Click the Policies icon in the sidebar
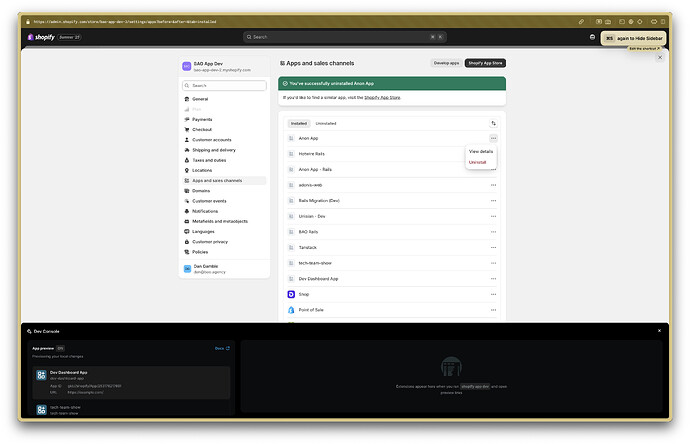The height and width of the screenshot is (444, 690). [187, 252]
